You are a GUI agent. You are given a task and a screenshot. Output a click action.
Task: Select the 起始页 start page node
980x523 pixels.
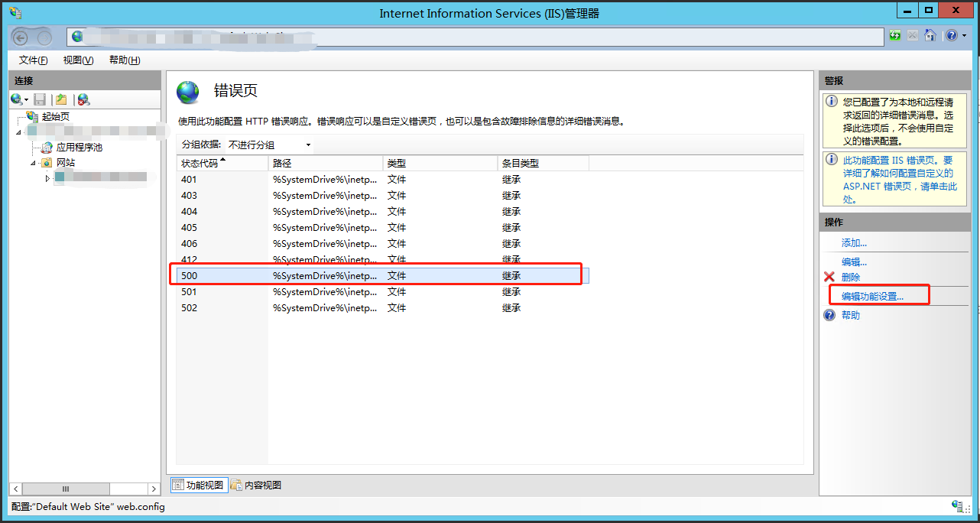click(55, 116)
